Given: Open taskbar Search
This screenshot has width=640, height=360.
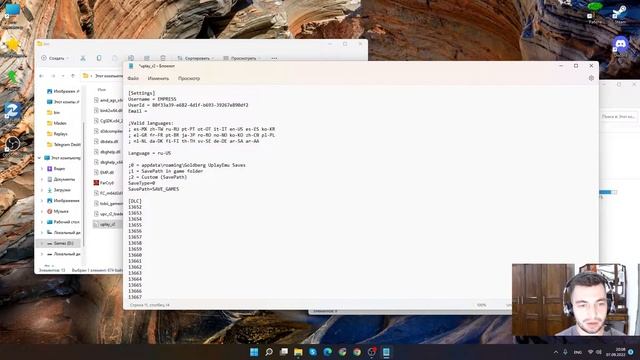Looking at the screenshot, I should pos(269,352).
